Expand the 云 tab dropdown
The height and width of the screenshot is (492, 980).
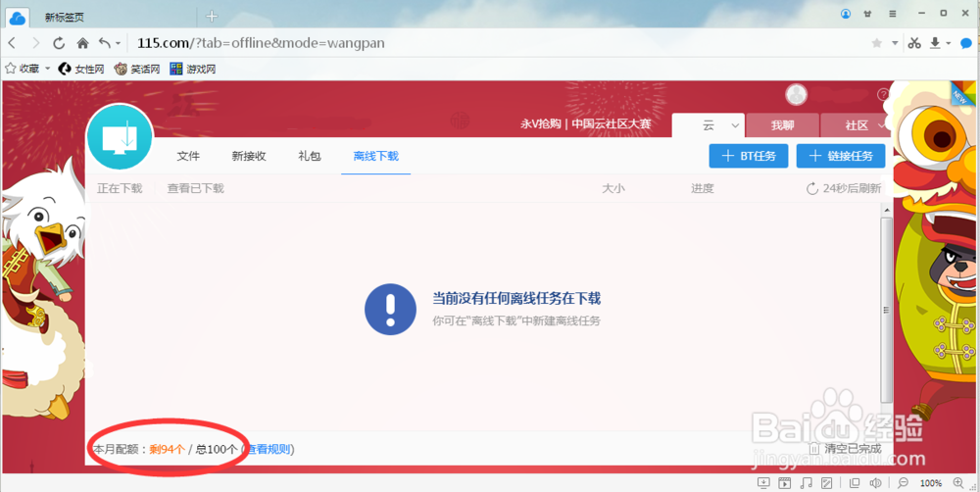(x=735, y=125)
